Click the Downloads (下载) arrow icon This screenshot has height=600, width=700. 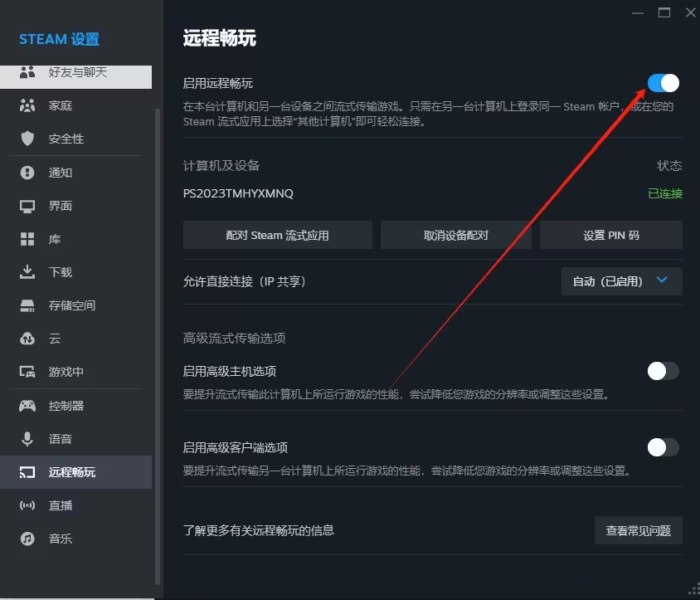pyautogui.click(x=27, y=272)
